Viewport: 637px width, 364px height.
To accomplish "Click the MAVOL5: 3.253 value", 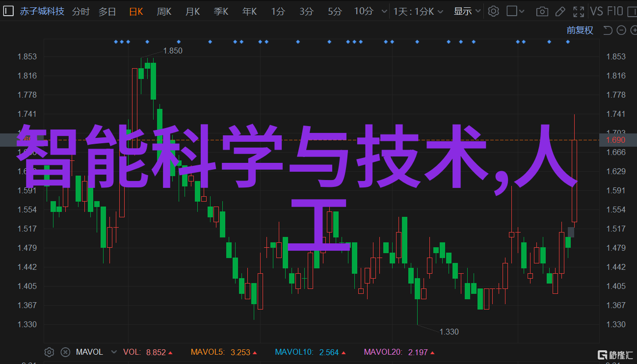I will click(x=224, y=352).
